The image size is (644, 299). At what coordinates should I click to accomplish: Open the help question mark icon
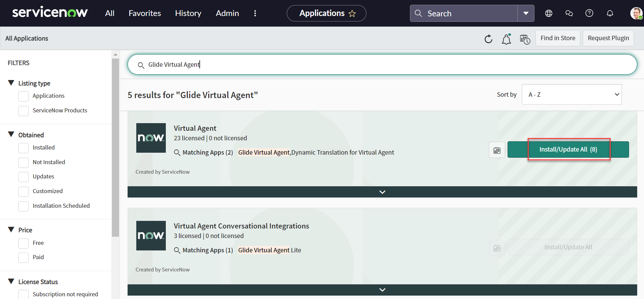589,13
